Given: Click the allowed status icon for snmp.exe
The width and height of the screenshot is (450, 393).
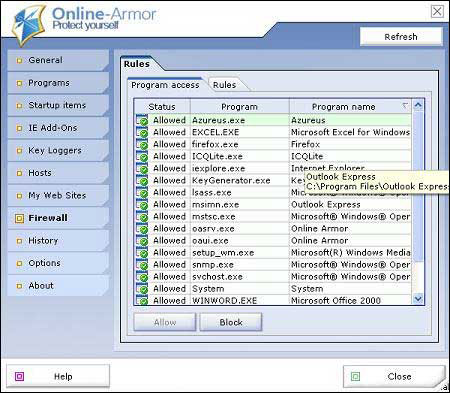Looking at the screenshot, I should tap(142, 264).
